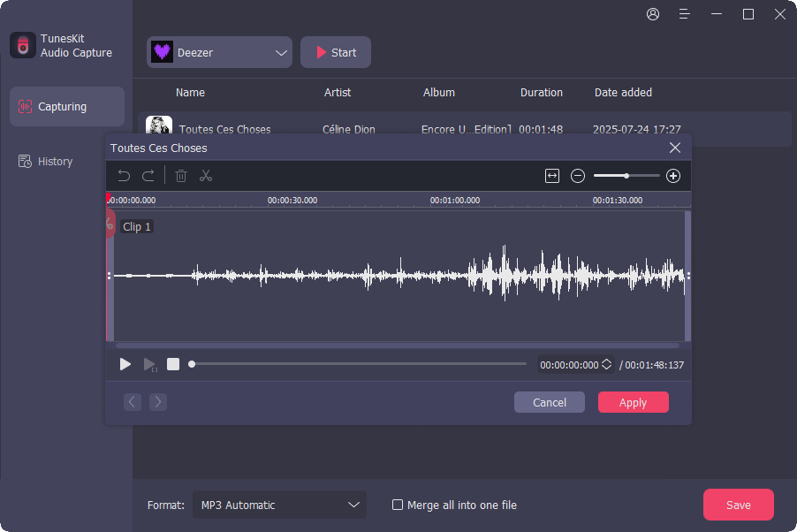
Task: Adjust the current time stepper arrows
Action: pos(606,364)
